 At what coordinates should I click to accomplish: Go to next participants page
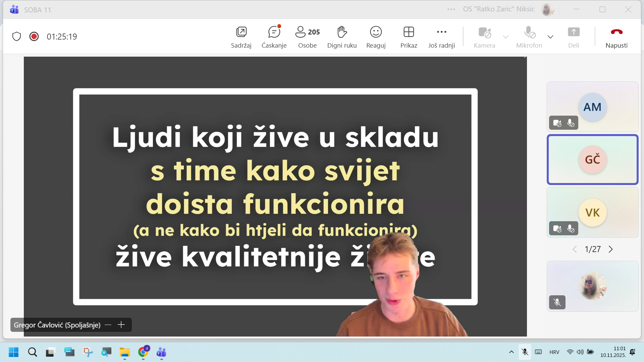tap(611, 249)
